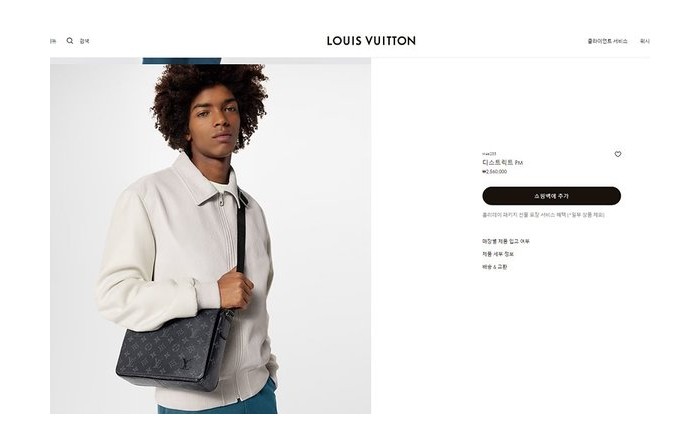Open the 위시 wishlist link
The image size is (700, 446).
[x=645, y=41]
